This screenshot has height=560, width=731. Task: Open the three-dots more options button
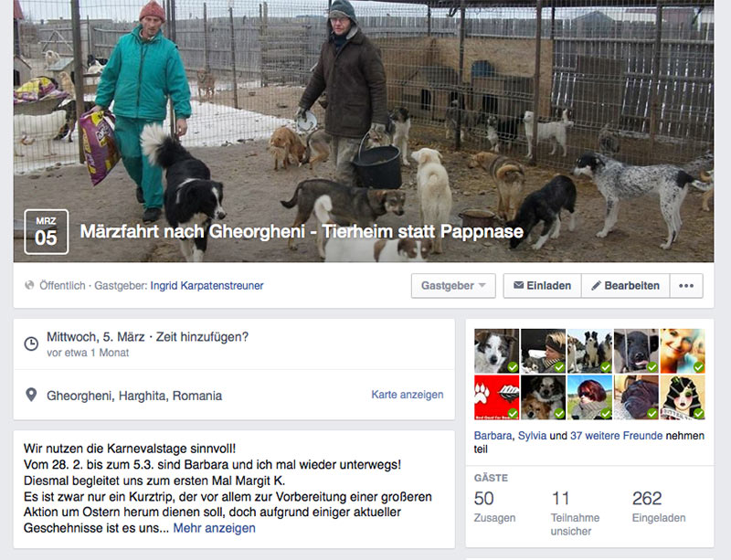686,286
